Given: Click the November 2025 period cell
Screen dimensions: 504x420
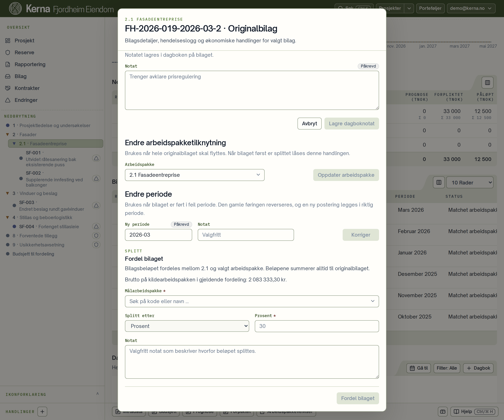Looking at the screenshot, I should click(x=417, y=295).
